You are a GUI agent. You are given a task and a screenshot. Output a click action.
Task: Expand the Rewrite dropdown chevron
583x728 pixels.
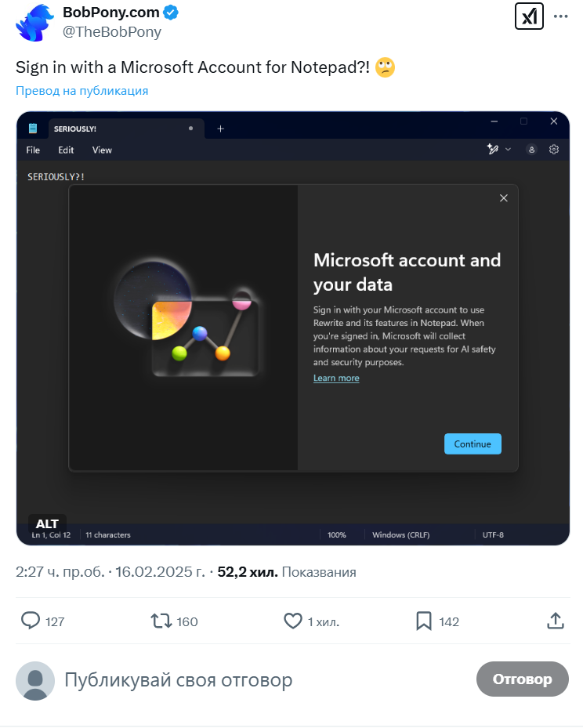point(509,150)
